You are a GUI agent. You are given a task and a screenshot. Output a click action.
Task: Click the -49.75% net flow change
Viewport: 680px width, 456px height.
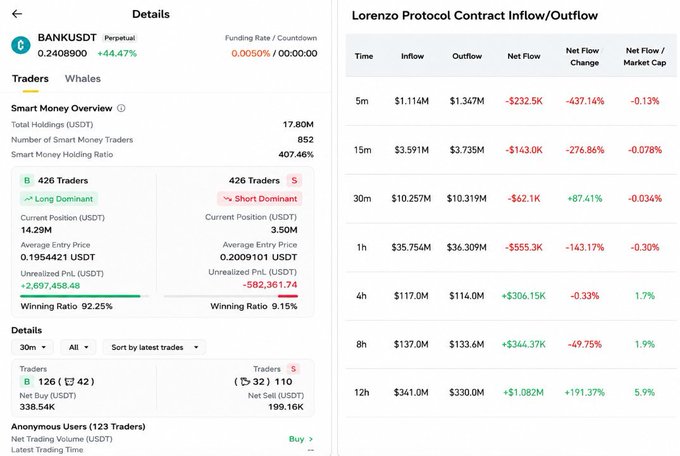tap(585, 344)
